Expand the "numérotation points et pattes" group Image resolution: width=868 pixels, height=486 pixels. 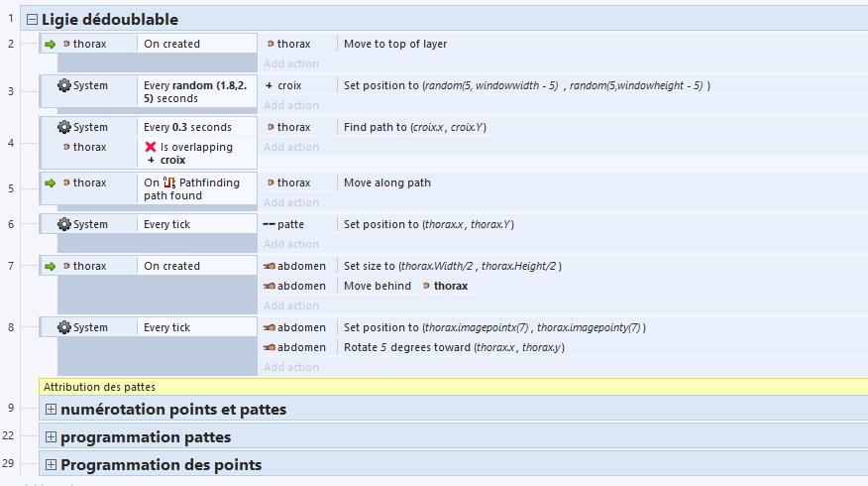(x=51, y=409)
